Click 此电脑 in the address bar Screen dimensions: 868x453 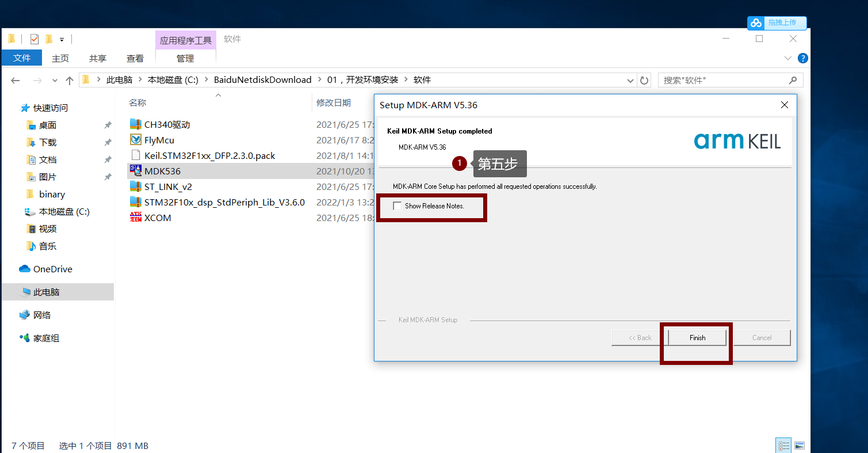(x=119, y=80)
